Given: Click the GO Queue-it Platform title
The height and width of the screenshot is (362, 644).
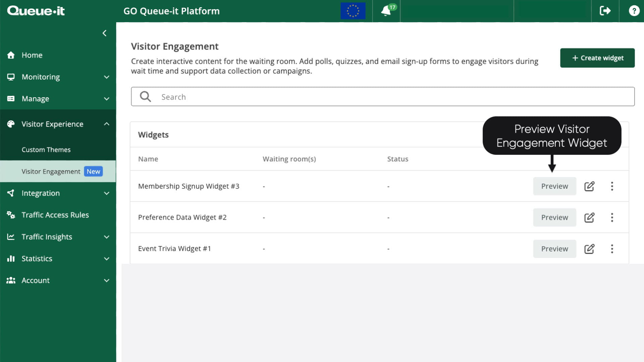Looking at the screenshot, I should pos(171,11).
